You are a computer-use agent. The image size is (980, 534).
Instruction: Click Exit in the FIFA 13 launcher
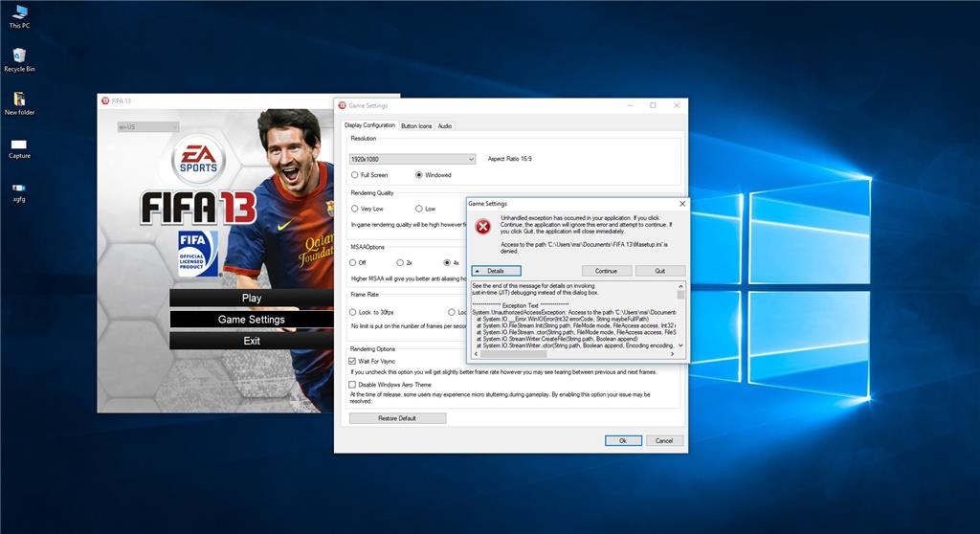tap(252, 341)
